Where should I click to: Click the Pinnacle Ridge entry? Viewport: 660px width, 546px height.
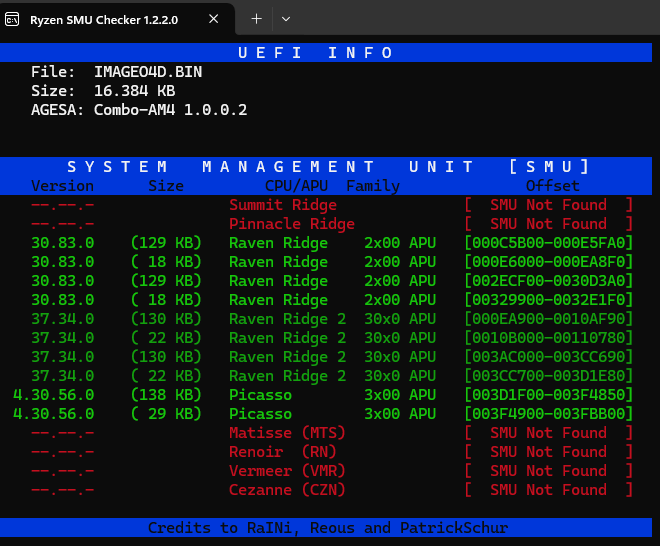(292, 224)
